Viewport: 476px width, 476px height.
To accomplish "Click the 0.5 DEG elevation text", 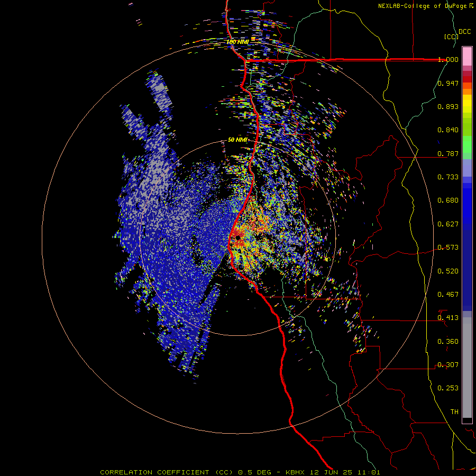I will point(254,472).
